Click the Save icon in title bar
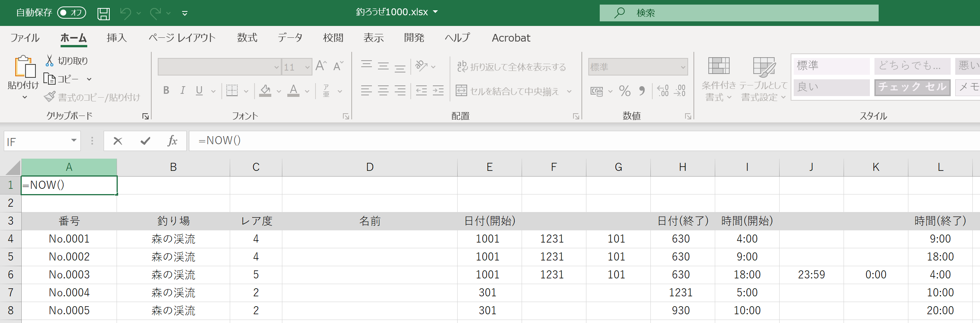The width and height of the screenshot is (980, 323). coord(103,14)
